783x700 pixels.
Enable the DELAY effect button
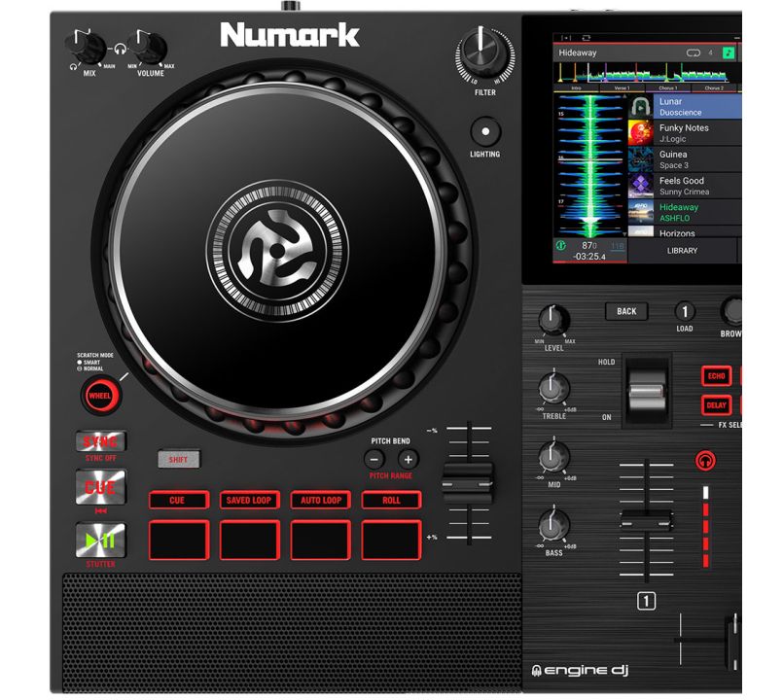pos(716,405)
